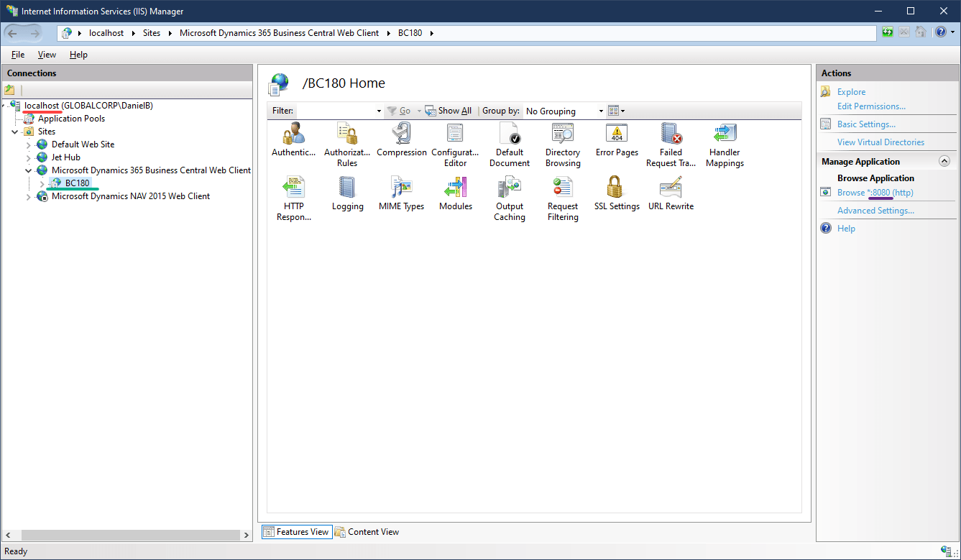
Task: Open the Authentication feature
Action: (x=293, y=140)
